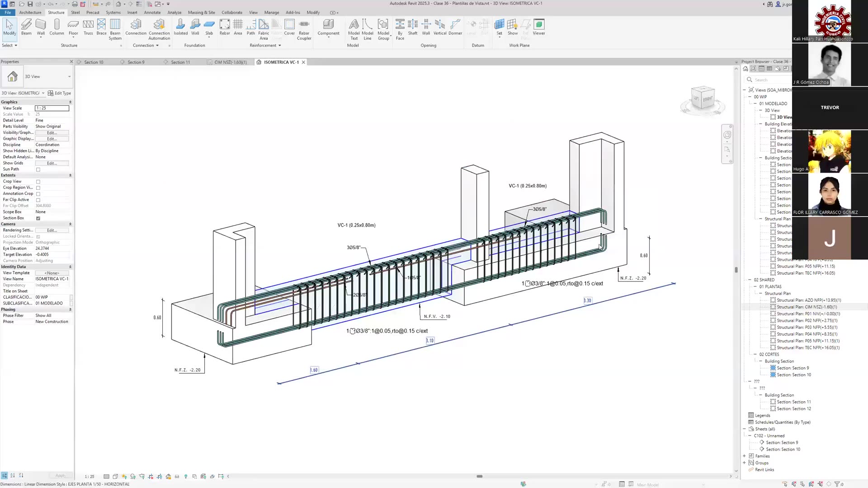
Task: Click Edit for Visibility/Graphics overrides
Action: pos(52,133)
